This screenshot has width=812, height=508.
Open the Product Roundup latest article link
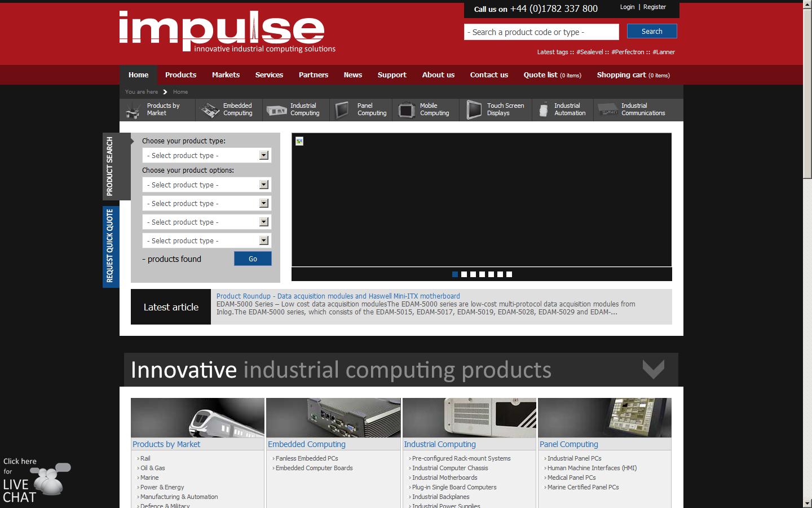(338, 296)
